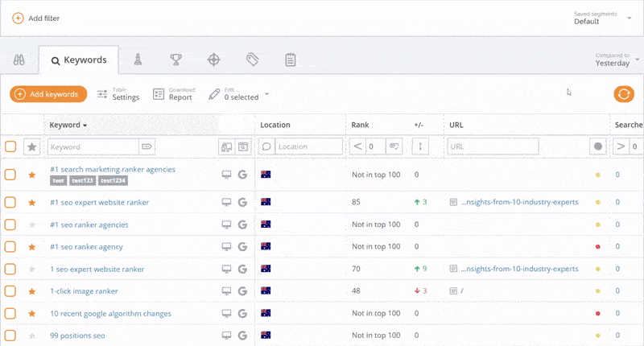The width and height of the screenshot is (644, 346).
Task: Check the box for 10 recent google algorithm changes
Action: pos(10,313)
